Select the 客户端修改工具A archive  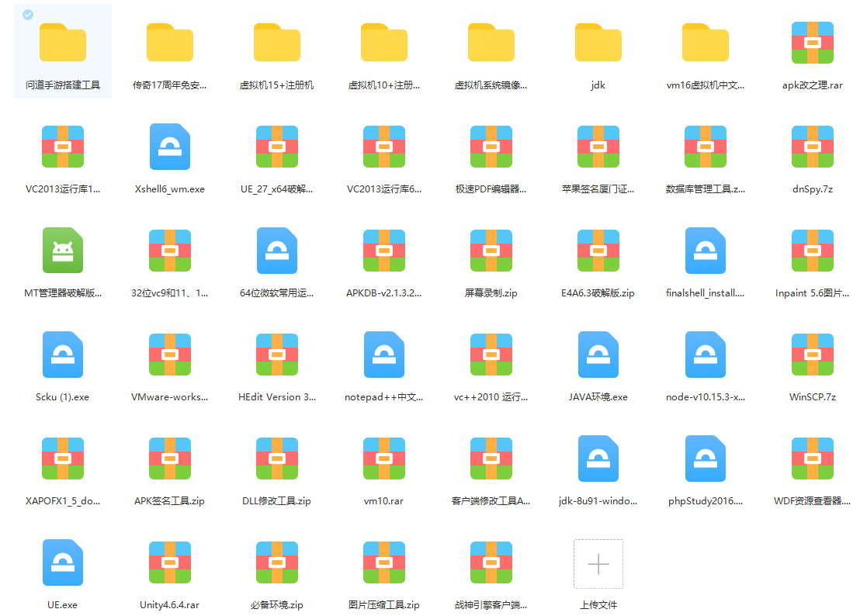(x=491, y=459)
